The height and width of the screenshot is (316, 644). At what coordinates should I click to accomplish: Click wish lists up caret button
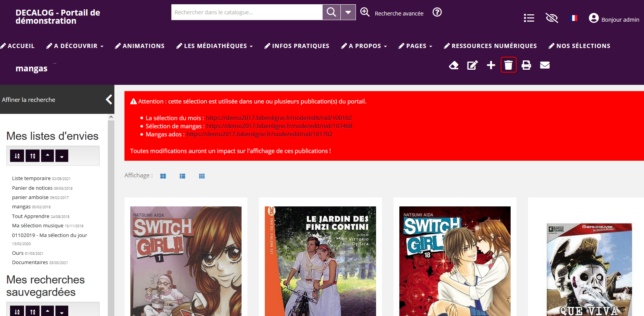[x=47, y=156]
